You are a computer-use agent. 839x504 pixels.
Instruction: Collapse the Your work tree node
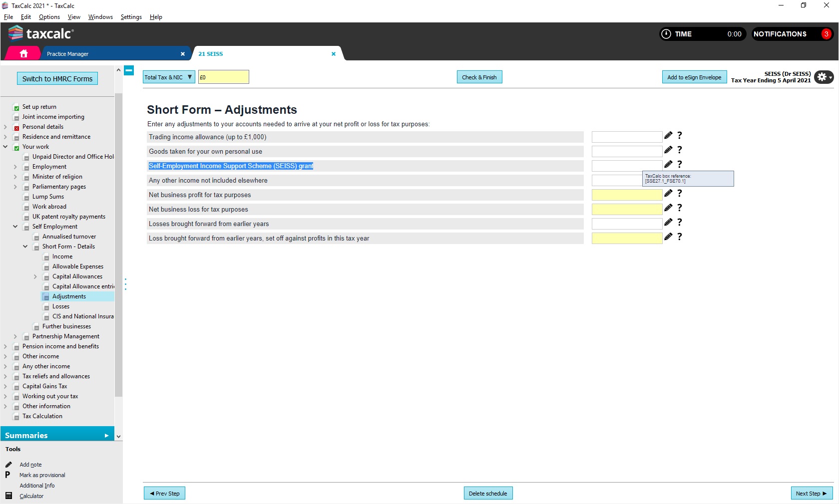pyautogui.click(x=5, y=147)
